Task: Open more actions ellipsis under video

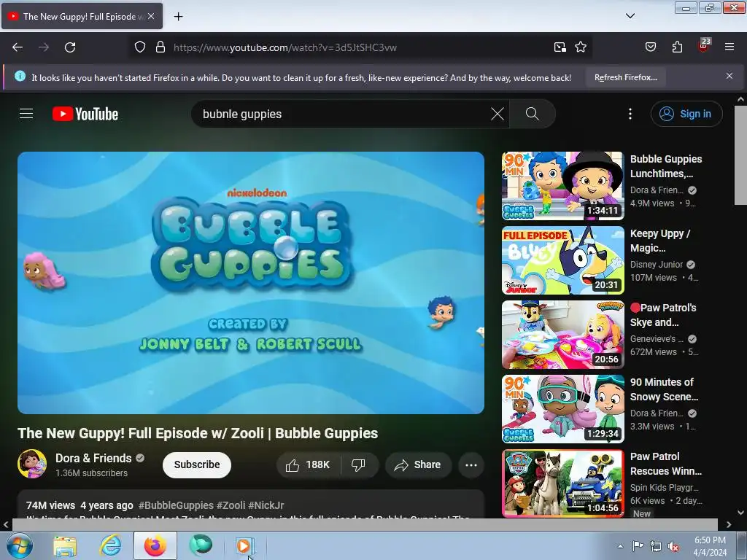Action: pos(471,465)
